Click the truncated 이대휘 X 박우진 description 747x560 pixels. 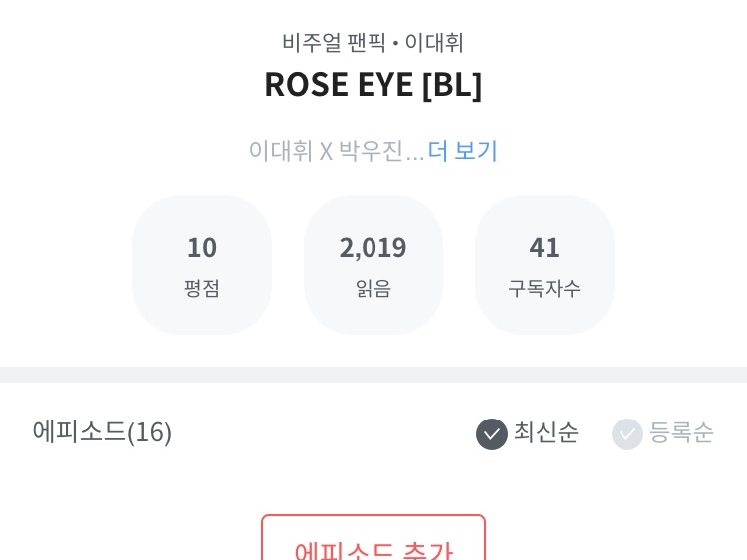pyautogui.click(x=326, y=151)
